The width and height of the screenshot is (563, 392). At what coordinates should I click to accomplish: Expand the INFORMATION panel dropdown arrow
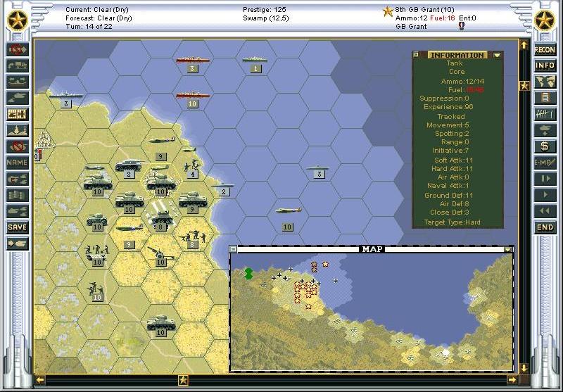[x=498, y=55]
